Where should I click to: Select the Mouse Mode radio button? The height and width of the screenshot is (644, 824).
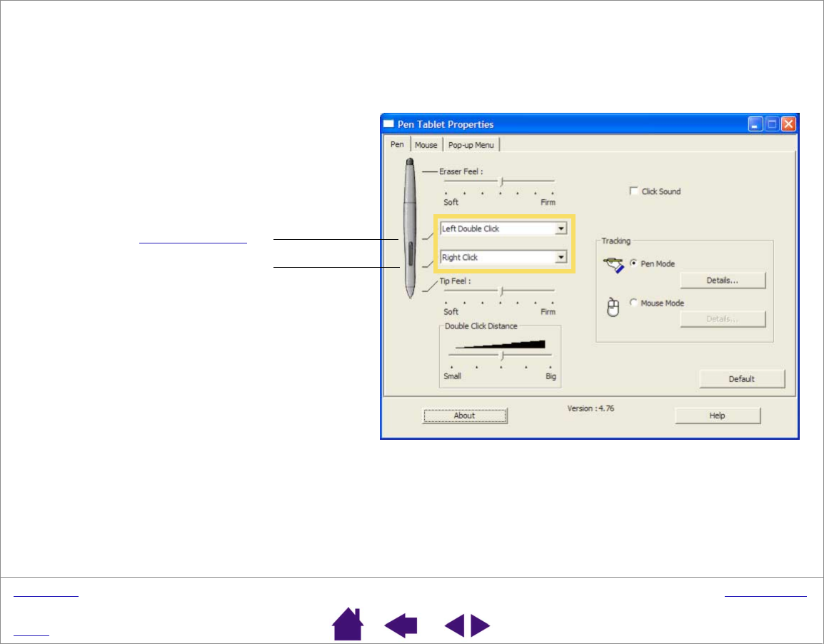point(633,303)
